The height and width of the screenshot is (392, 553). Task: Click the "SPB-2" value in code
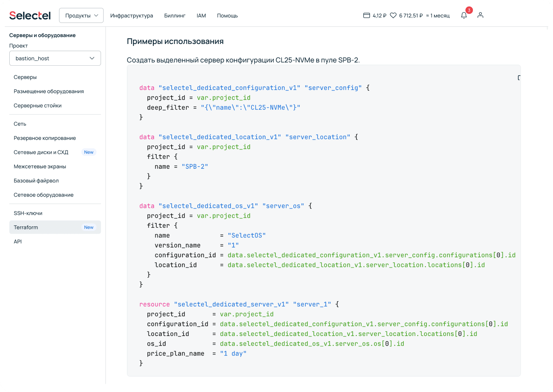pos(195,167)
